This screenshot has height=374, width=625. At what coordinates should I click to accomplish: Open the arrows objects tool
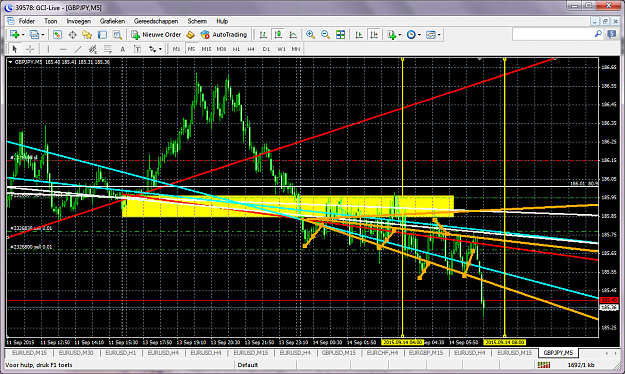pos(153,49)
